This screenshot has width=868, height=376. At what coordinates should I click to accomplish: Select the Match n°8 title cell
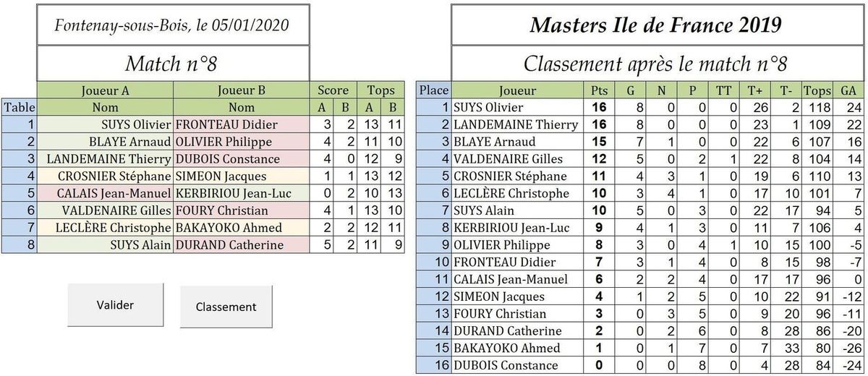coord(172,64)
